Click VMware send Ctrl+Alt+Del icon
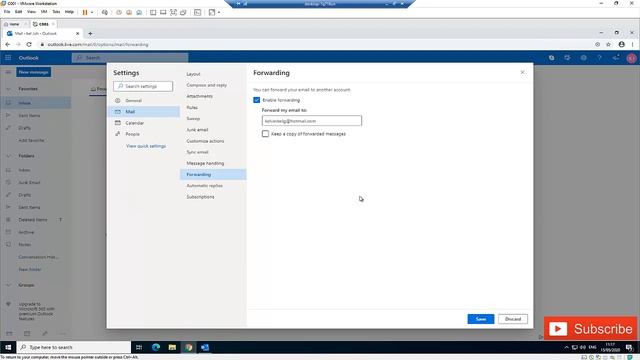This screenshot has width=640, height=360. click(x=105, y=12)
